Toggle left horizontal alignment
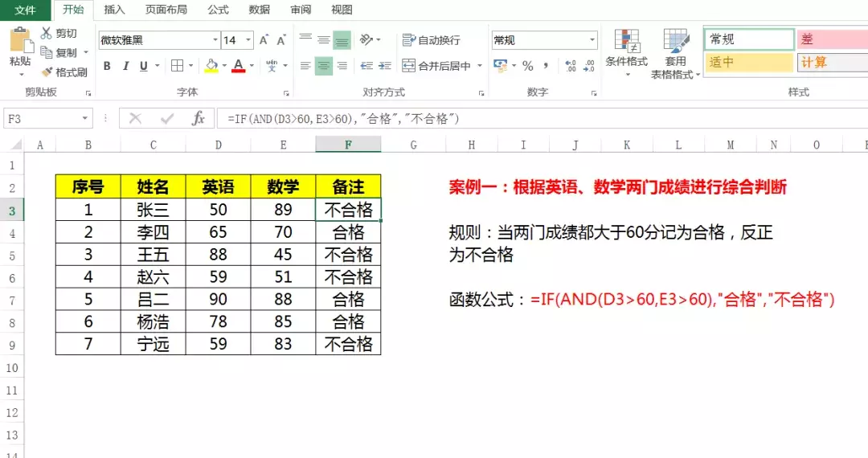This screenshot has width=868, height=458. click(305, 66)
